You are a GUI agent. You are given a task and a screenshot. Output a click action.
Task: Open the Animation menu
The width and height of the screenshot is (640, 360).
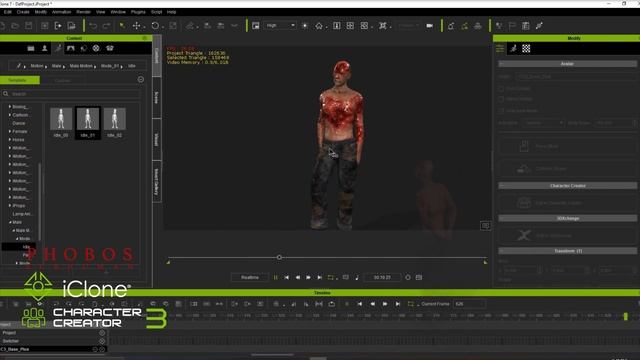[x=61, y=12]
